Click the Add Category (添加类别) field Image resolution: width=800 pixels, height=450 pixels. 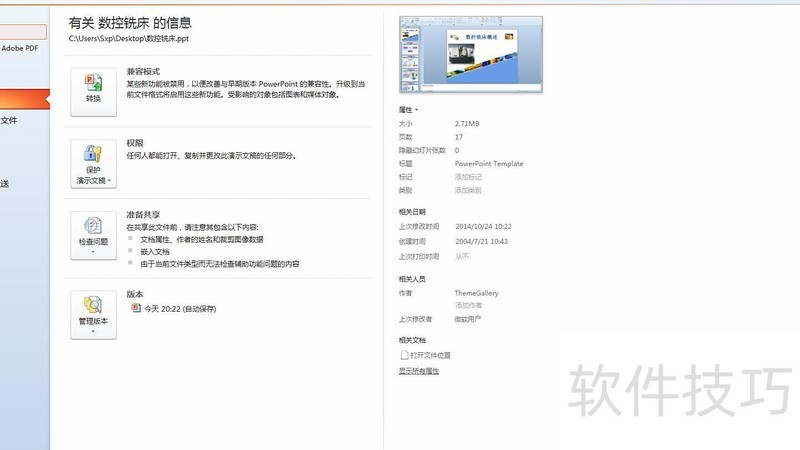click(468, 190)
